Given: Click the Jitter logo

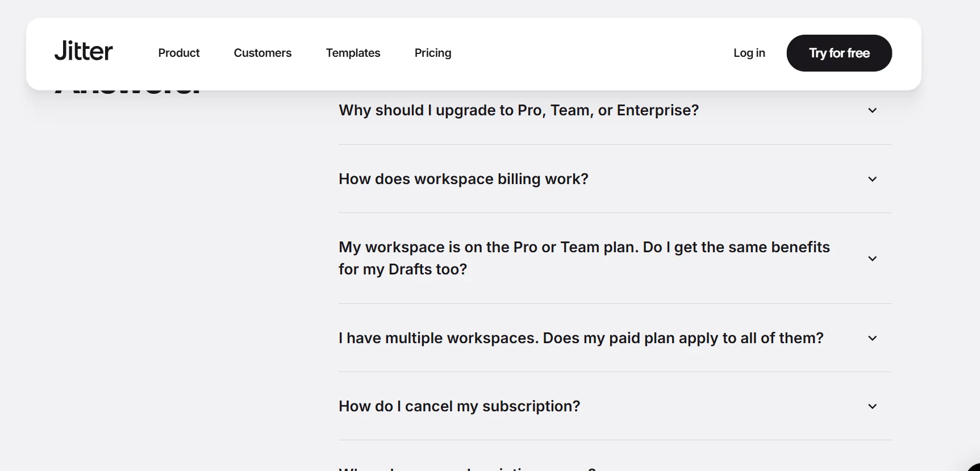Looking at the screenshot, I should click(84, 52).
